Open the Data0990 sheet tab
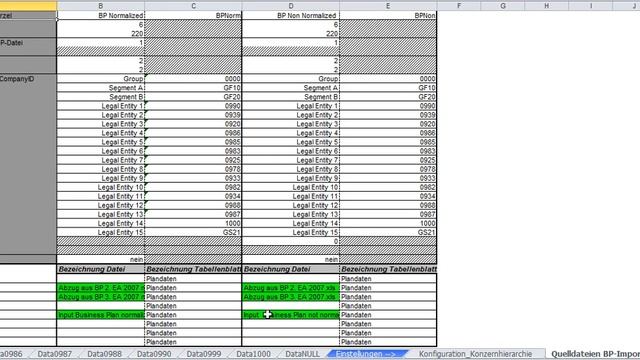The height and width of the screenshot is (360, 640). tap(154, 354)
